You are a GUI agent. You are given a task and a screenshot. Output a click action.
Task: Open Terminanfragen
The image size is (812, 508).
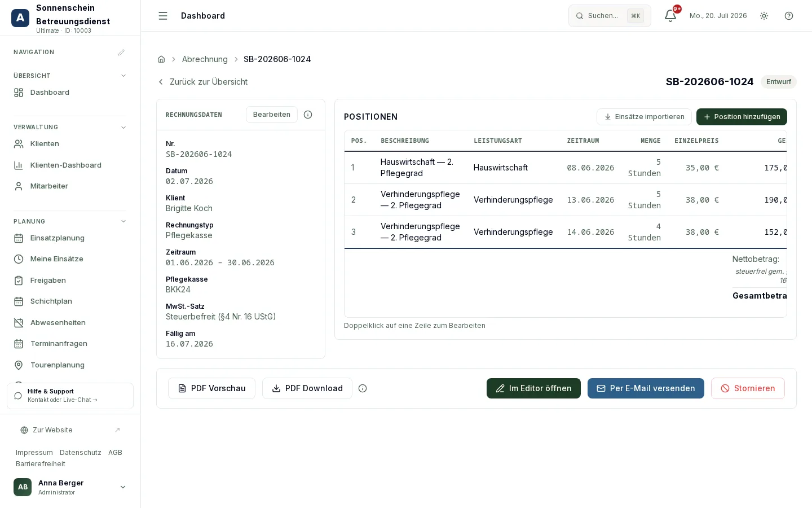click(70, 344)
